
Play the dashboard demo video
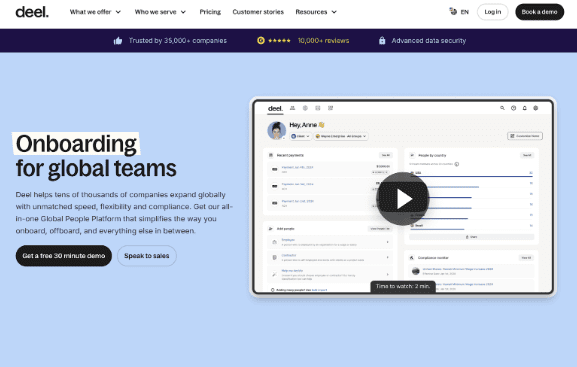pyautogui.click(x=403, y=199)
